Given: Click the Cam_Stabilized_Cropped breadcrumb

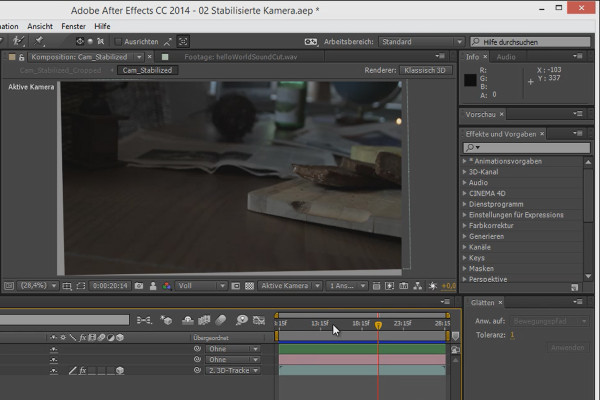Looking at the screenshot, I should [60, 70].
